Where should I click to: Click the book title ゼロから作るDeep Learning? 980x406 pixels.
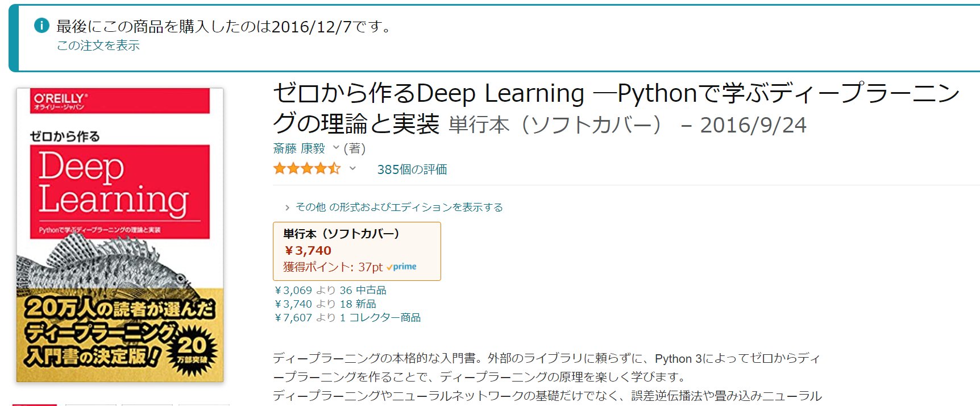pyautogui.click(x=616, y=108)
